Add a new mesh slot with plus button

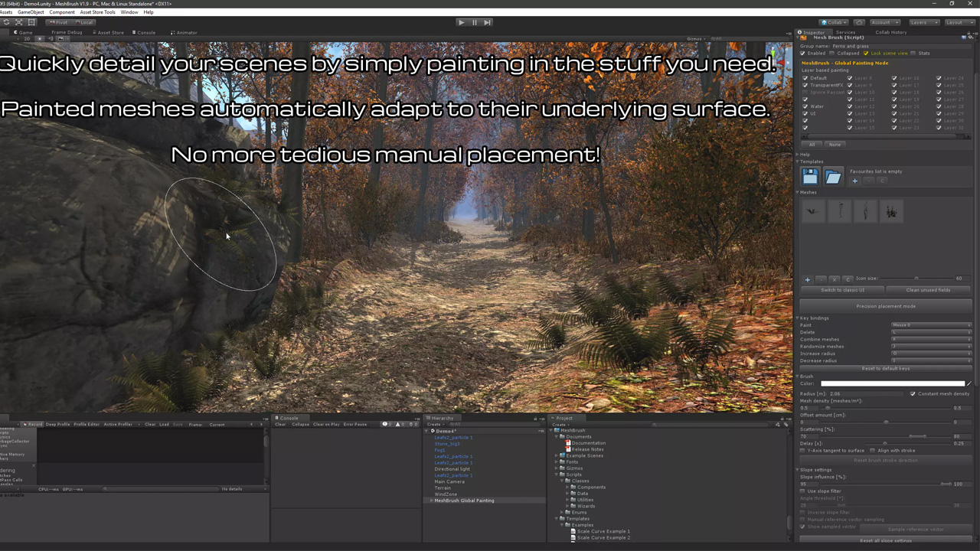807,279
